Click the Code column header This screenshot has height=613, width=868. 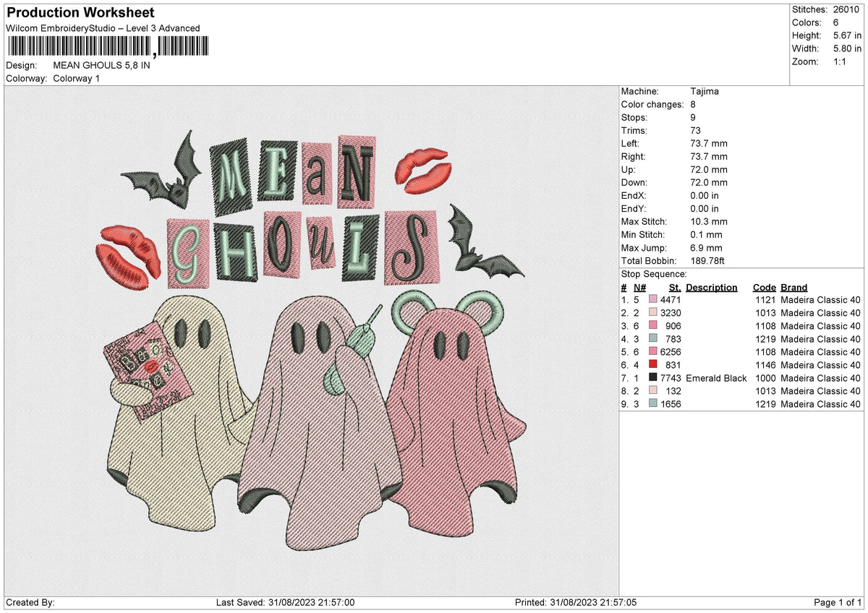[x=765, y=287]
